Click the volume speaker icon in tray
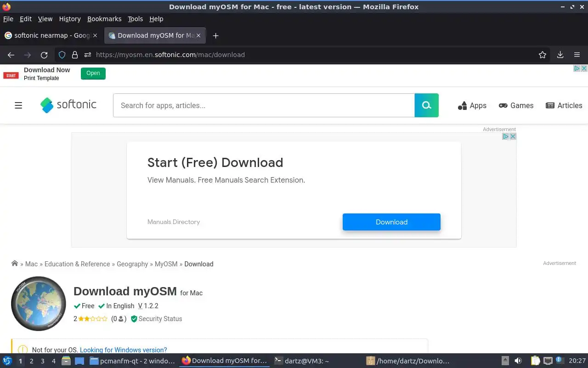 pos(518,361)
